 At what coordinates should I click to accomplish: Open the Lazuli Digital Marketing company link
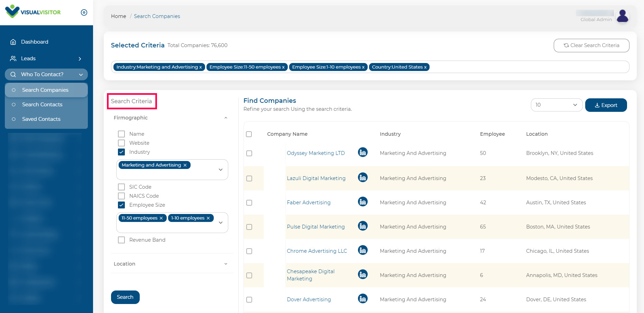click(x=316, y=178)
